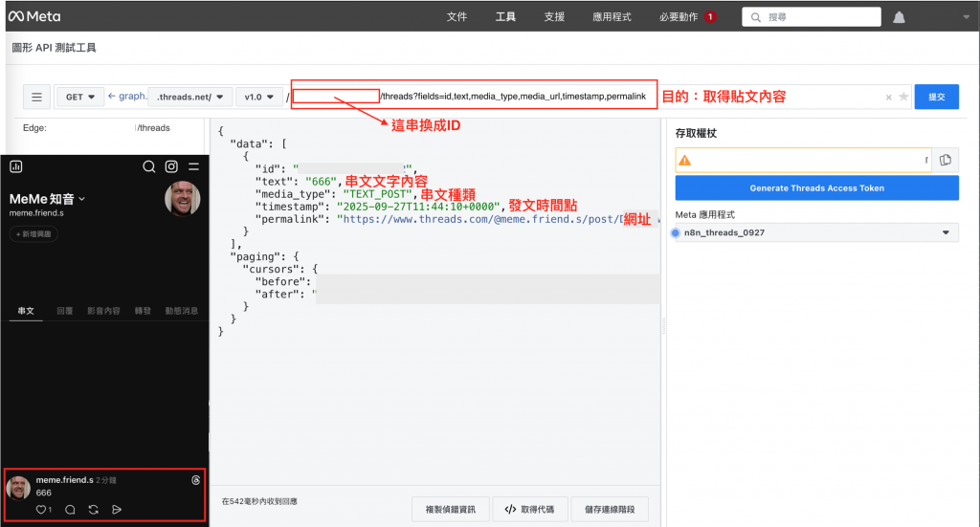Image resolution: width=980 pixels, height=527 pixels.
Task: Select the 動態消息 tab
Action: coord(182,310)
